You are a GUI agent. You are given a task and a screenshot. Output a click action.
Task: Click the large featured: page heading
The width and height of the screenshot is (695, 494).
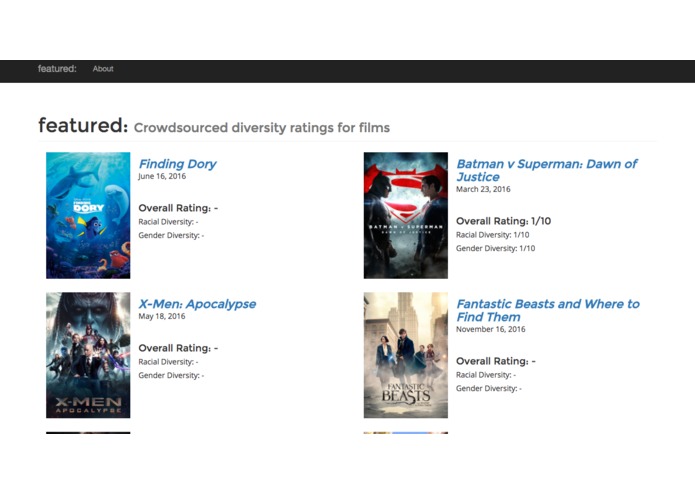[83, 125]
